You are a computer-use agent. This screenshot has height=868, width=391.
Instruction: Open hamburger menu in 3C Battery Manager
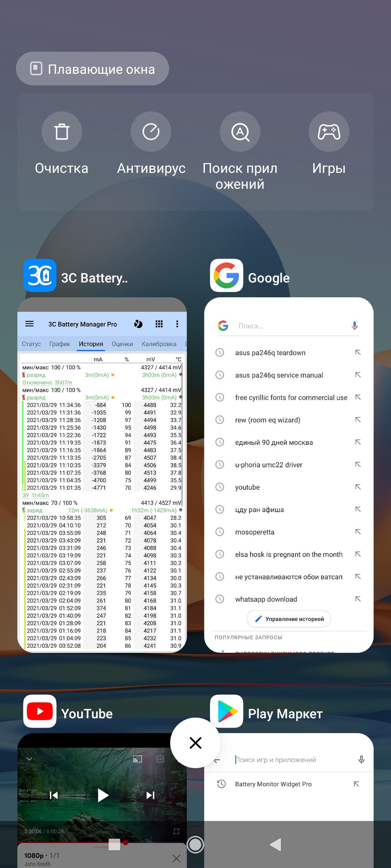[x=29, y=324]
